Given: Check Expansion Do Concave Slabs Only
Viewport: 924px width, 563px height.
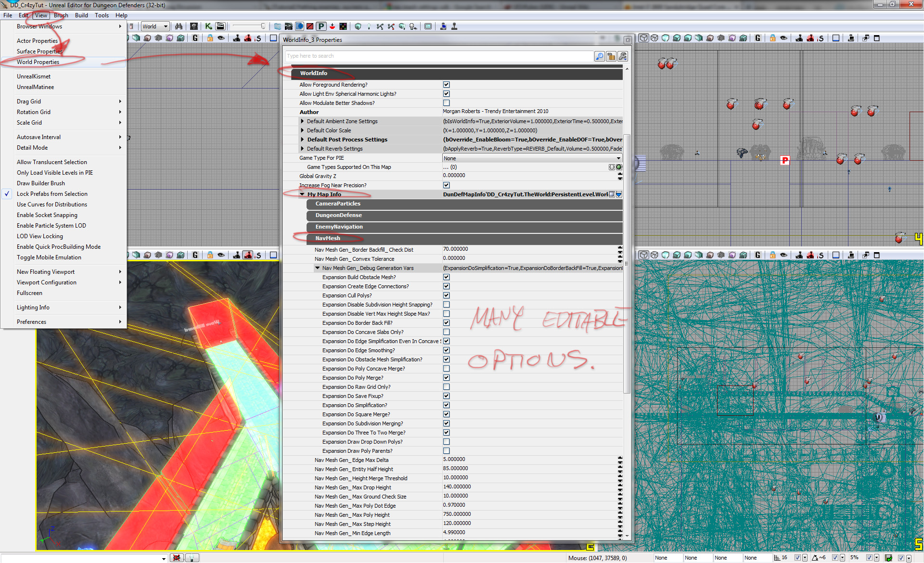Looking at the screenshot, I should click(x=446, y=332).
